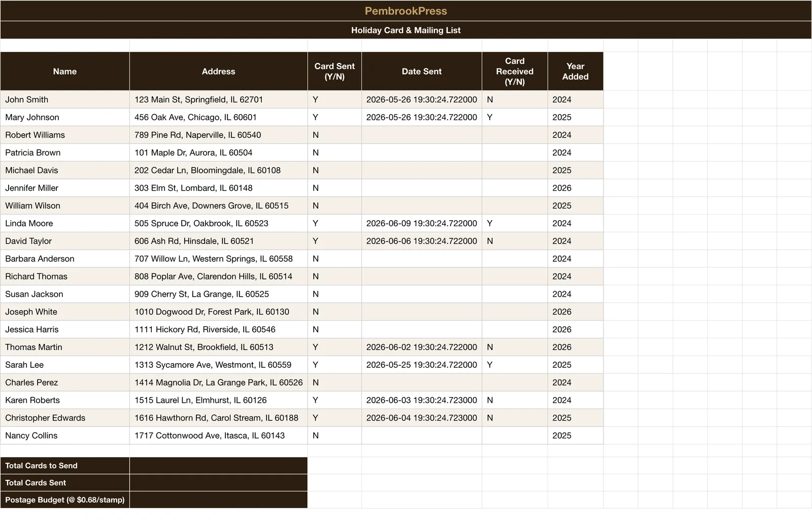Click address 202 Cedar Ln, Bloomingdale
Screen dimensions: 812x522
[219, 170]
